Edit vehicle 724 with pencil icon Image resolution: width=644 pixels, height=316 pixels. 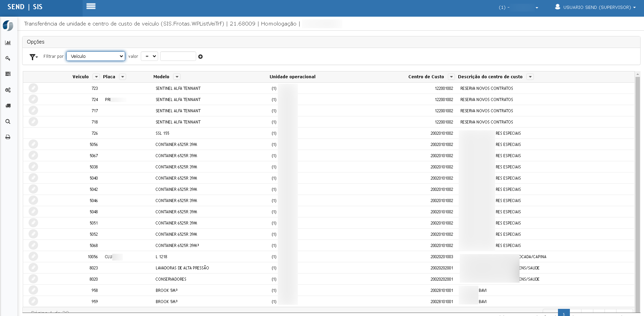tap(33, 99)
